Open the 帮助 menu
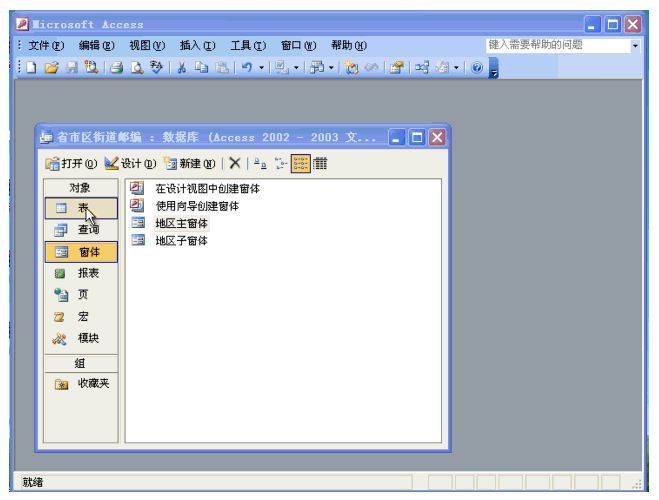Viewport: 659px width, 500px height. [349, 45]
